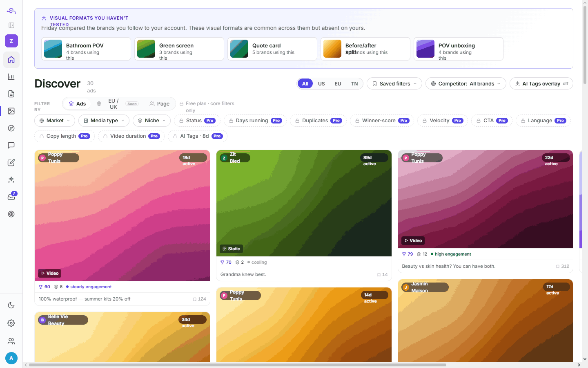The image size is (588, 368).
Task: Open the green Zit Bled ad thumbnail
Action: [x=304, y=203]
